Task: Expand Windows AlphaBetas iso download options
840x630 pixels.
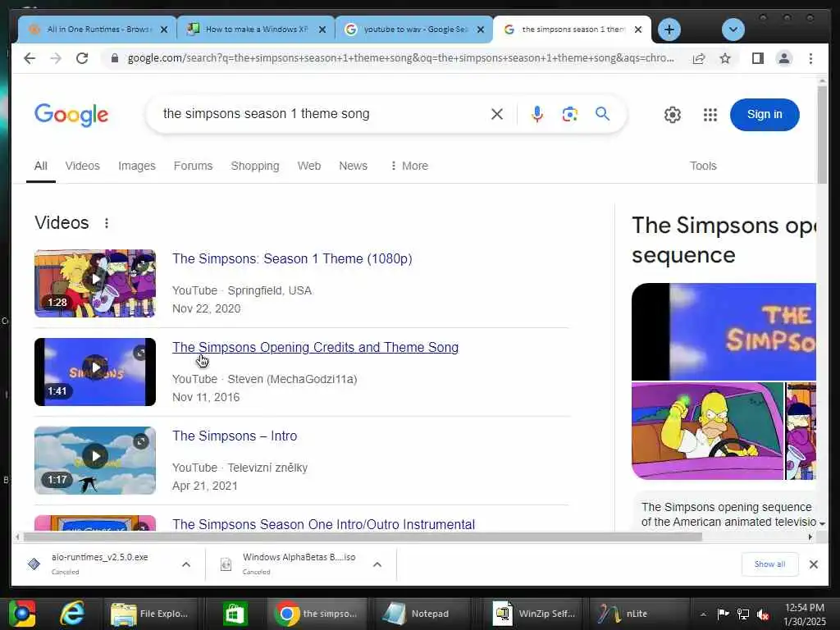Action: (377, 564)
